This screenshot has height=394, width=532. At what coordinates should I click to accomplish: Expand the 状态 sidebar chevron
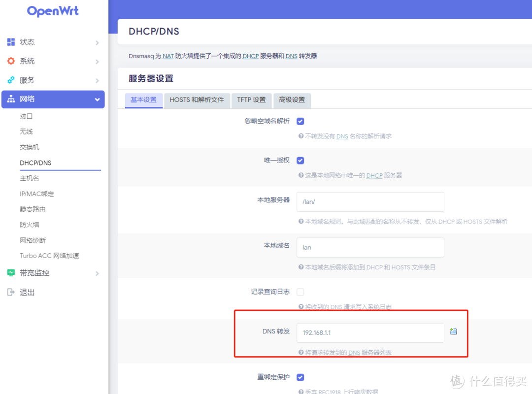tap(98, 42)
